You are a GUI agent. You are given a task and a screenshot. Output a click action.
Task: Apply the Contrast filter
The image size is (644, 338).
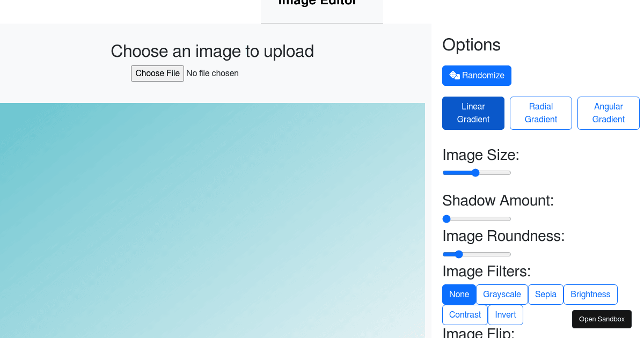465,314
